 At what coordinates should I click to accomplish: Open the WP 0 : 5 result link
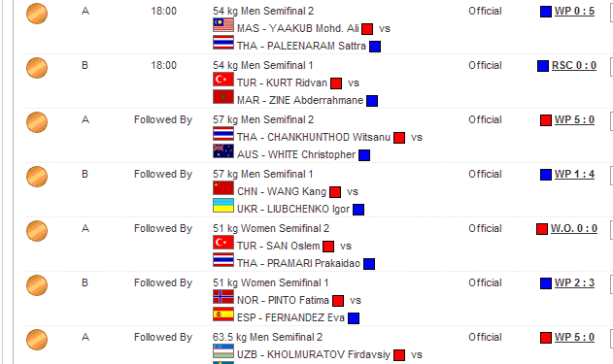click(x=574, y=11)
